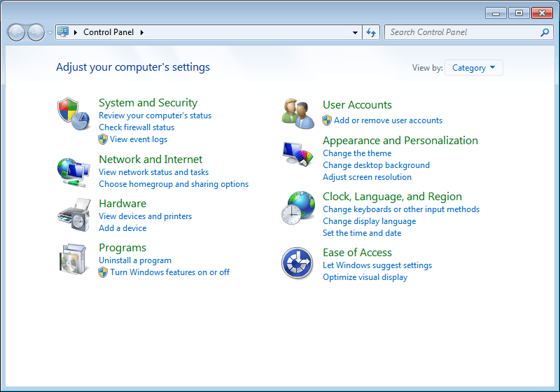Expand the address bar history dropdown arrow
This screenshot has width=560, height=392.
(x=355, y=32)
